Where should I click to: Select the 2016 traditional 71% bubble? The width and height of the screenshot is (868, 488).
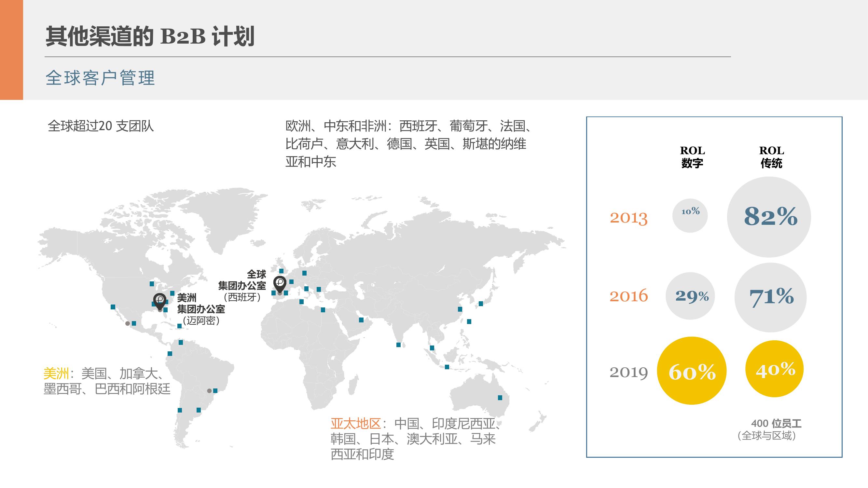point(771,297)
